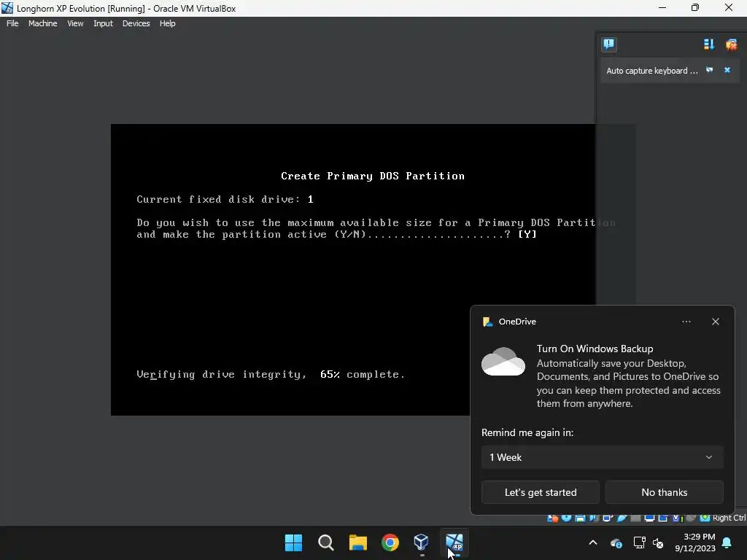Viewport: 747px width, 560px height.
Task: Open Google Chrome from the taskbar
Action: click(390, 542)
